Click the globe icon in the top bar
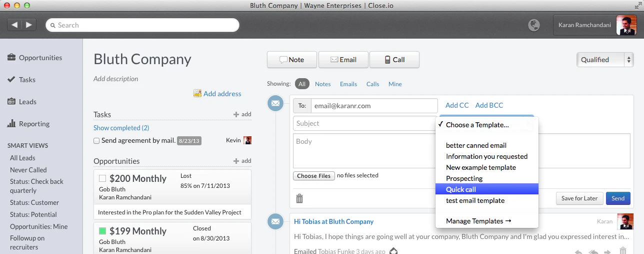The width and height of the screenshot is (644, 254). [534, 25]
